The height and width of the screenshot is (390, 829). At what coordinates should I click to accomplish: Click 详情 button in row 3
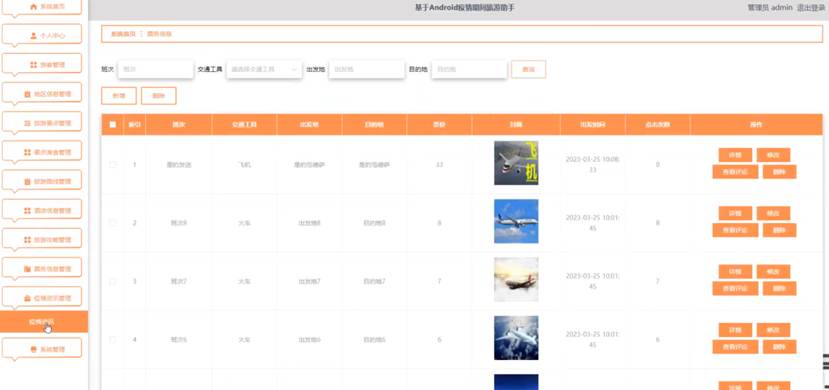(735, 272)
